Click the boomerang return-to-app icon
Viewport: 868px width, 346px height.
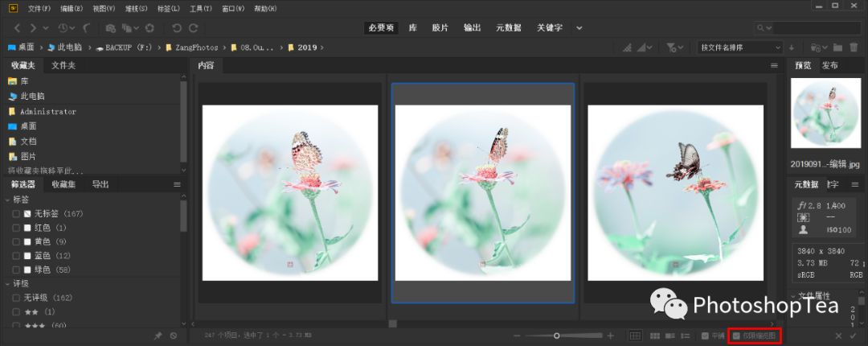point(87,27)
